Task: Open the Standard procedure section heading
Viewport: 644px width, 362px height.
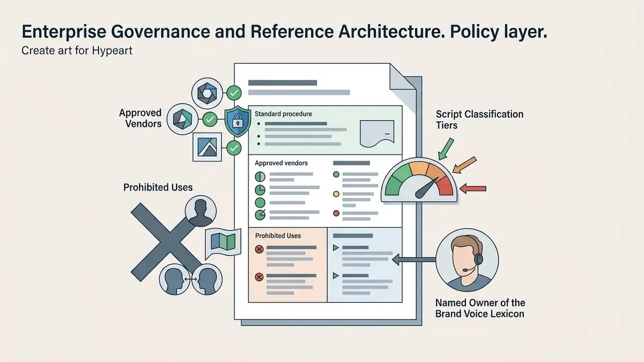Action: [x=283, y=114]
